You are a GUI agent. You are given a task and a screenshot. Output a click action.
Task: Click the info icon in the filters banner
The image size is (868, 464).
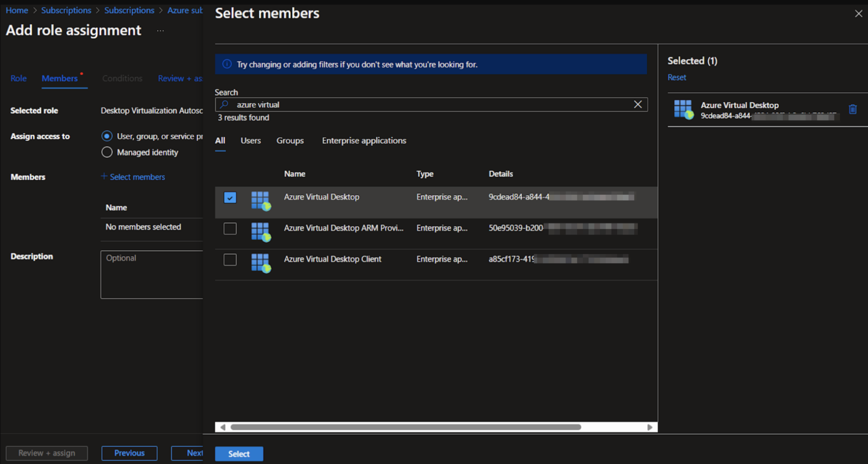click(226, 64)
